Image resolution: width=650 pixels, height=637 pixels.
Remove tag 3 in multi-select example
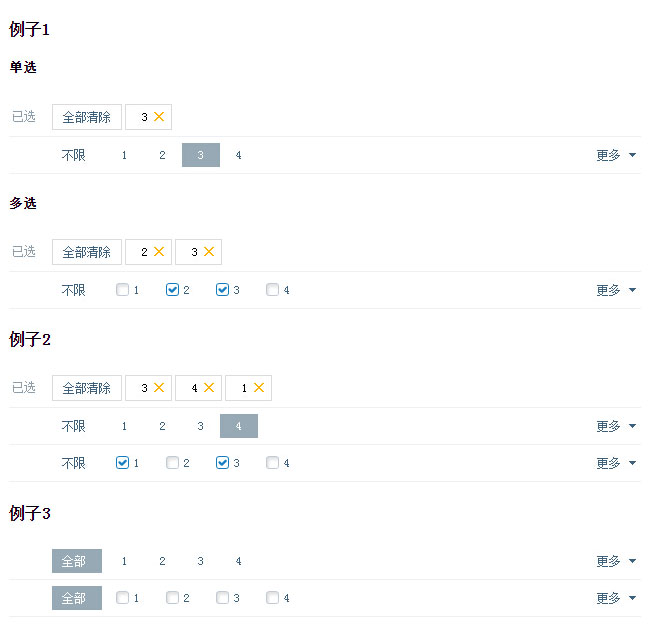[x=209, y=252]
